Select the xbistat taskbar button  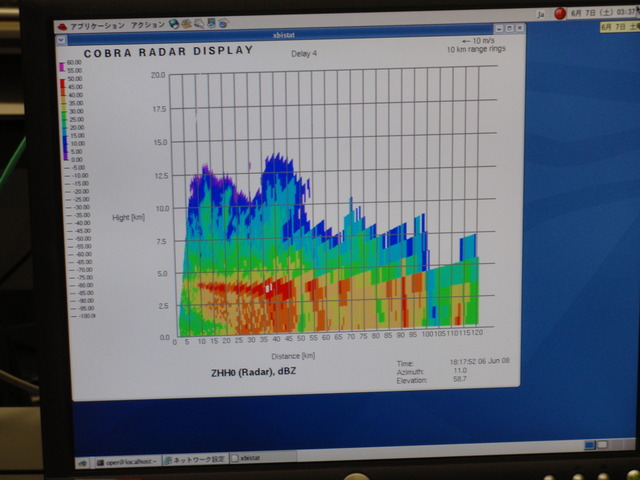point(263,458)
